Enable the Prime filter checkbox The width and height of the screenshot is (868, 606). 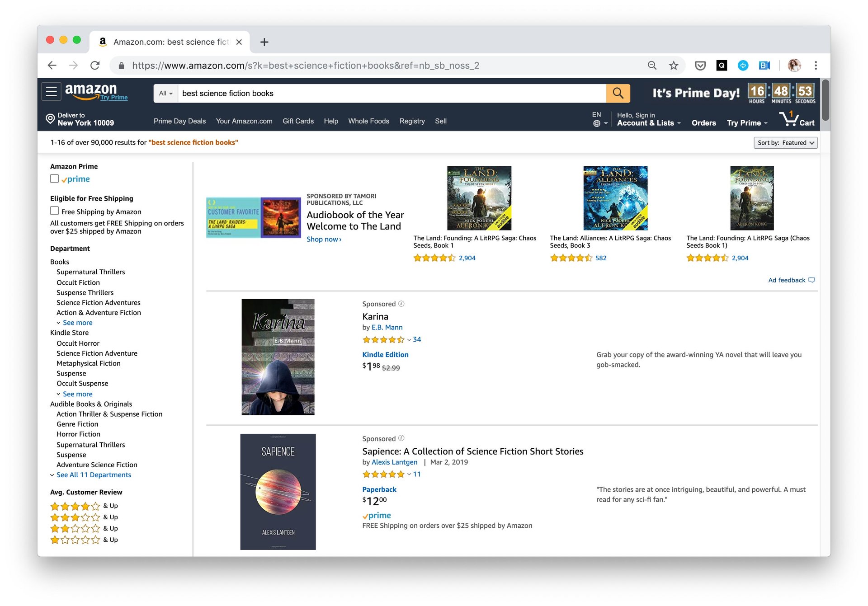pos(54,179)
